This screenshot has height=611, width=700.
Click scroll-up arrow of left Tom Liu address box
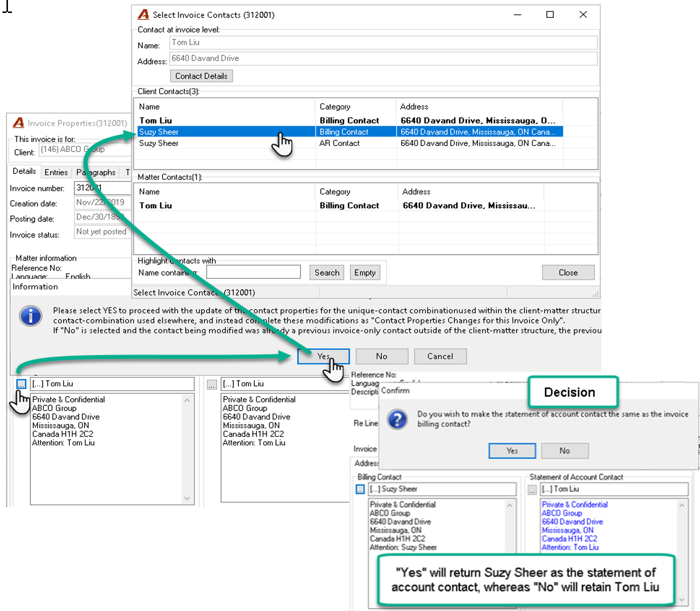click(x=187, y=400)
